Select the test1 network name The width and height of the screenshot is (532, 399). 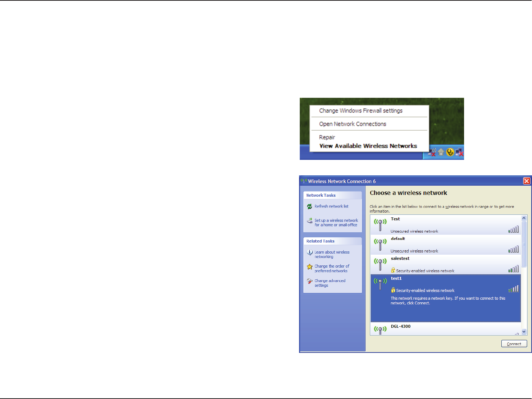pyautogui.click(x=396, y=278)
